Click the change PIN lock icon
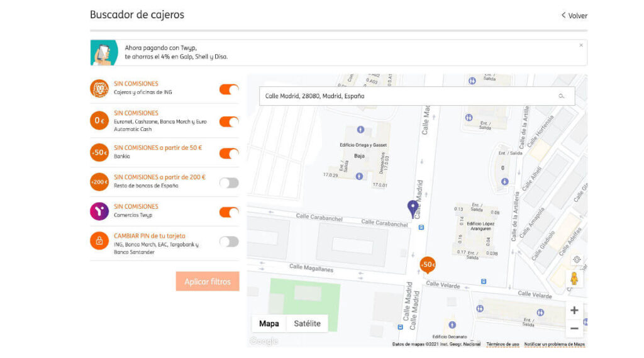Viewport: 644px width, 358px height. (x=99, y=241)
